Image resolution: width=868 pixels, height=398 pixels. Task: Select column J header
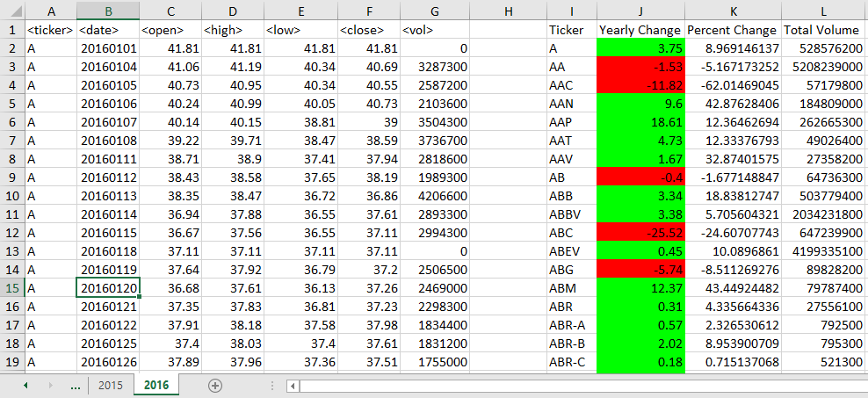640,11
